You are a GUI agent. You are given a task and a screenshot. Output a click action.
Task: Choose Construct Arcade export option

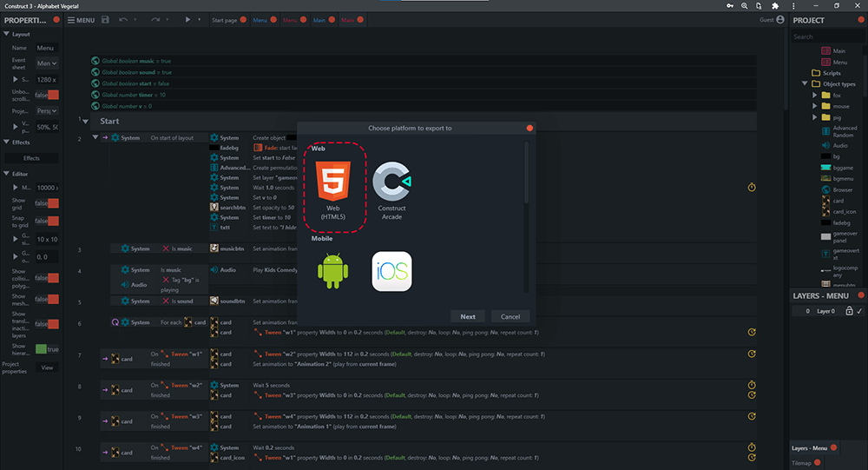click(391, 186)
